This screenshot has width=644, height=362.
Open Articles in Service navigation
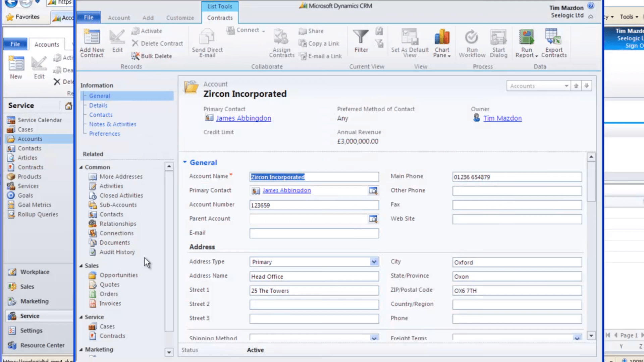[22, 158]
